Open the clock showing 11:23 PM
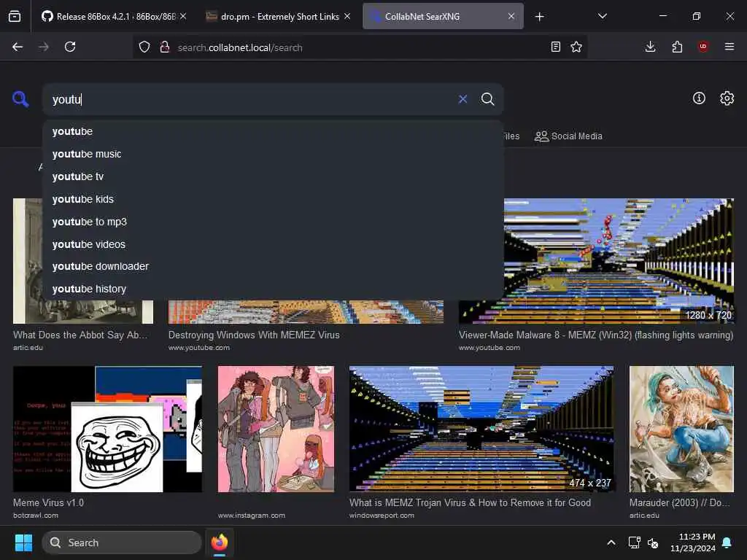The width and height of the screenshot is (747, 560). coord(693,542)
